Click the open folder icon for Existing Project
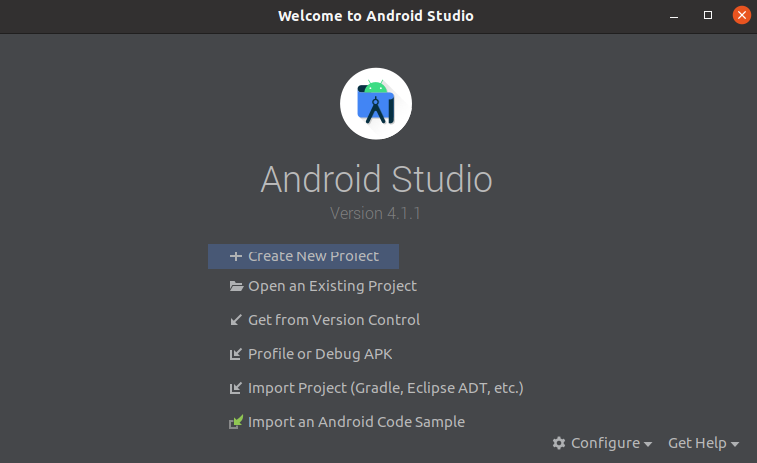This screenshot has width=757, height=463. pos(236,286)
